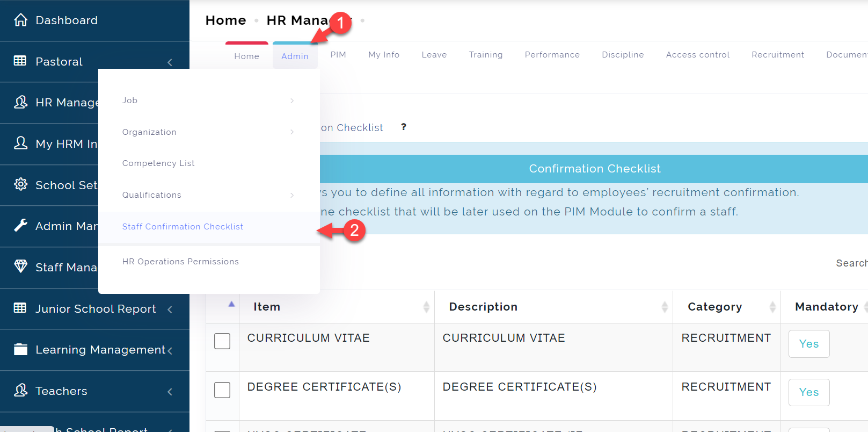Click the question mark help icon
This screenshot has width=868, height=432.
pyautogui.click(x=404, y=127)
